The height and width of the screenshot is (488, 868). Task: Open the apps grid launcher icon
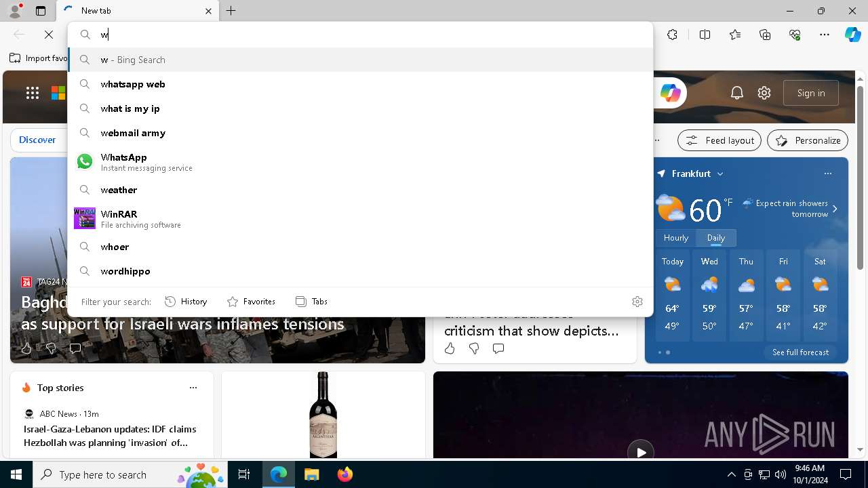pos(33,93)
